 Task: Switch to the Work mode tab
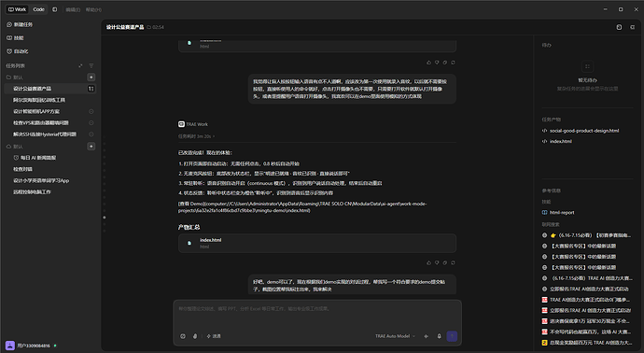pos(17,9)
